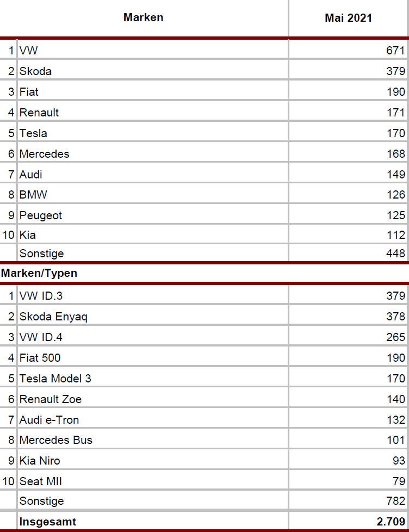
Task: Click the Mercedes Bus cell
Action: pyautogui.click(x=153, y=440)
